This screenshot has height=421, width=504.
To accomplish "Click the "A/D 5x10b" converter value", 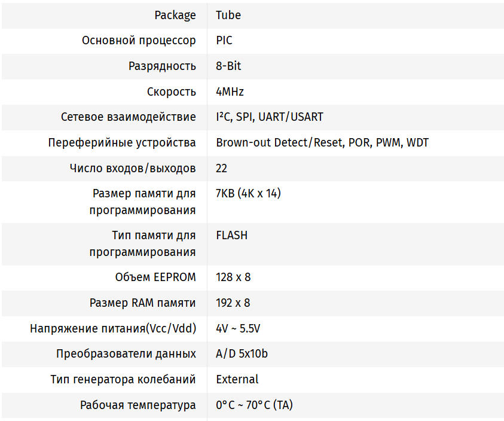I will point(242,354).
